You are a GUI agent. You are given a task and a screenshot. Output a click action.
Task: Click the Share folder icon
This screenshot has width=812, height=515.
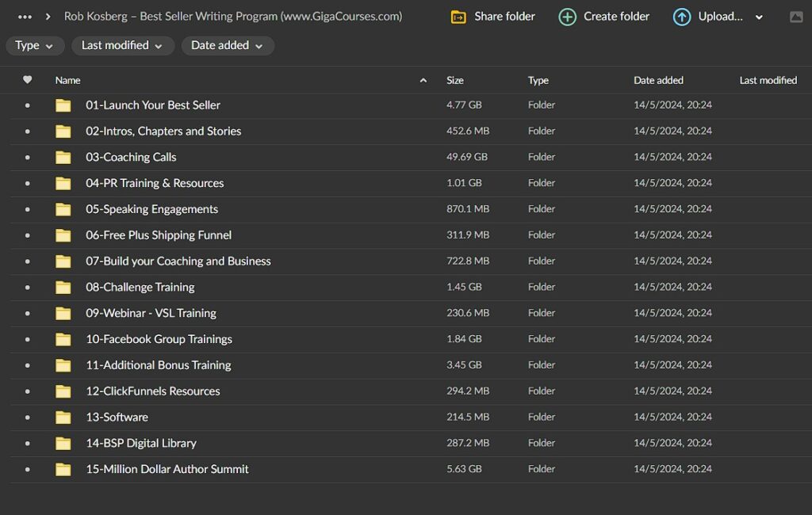(458, 17)
